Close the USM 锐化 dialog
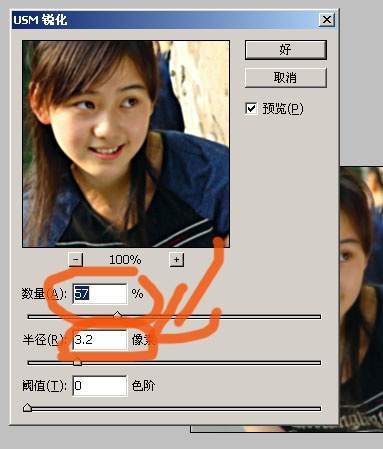Viewport: 383px width, 449px height. (326, 20)
